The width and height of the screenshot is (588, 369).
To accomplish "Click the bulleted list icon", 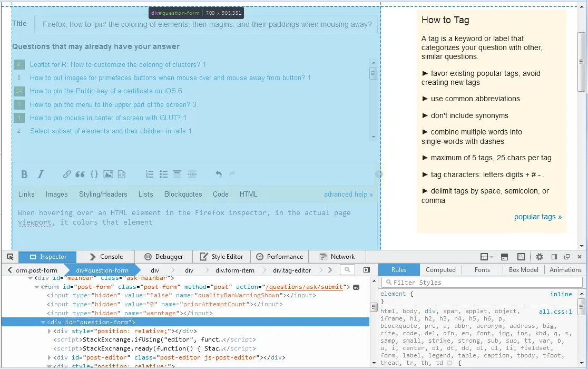I will click(163, 174).
